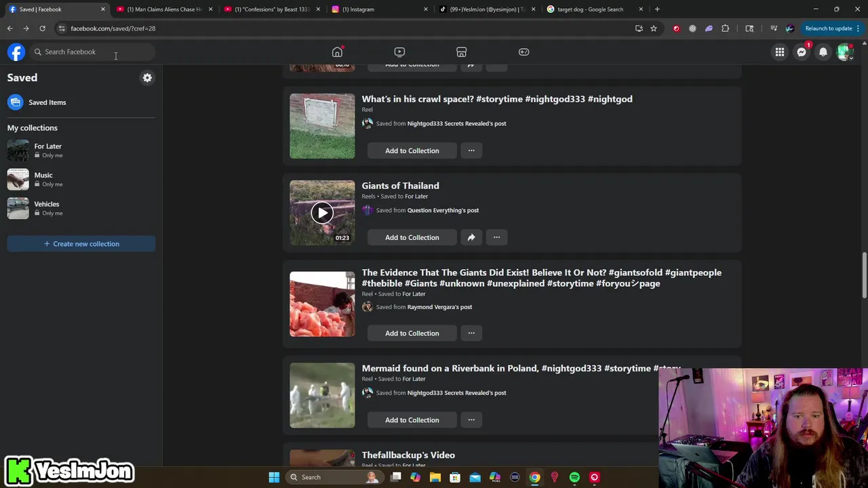Screen dimensions: 868x488
Task: Click into the Search Facebook field
Action: (x=93, y=52)
